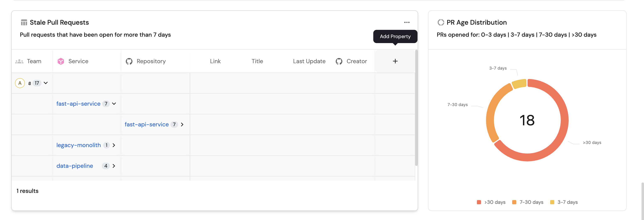Click the people icon in the Team header
Viewport: 644px width, 220px height.
(x=19, y=61)
